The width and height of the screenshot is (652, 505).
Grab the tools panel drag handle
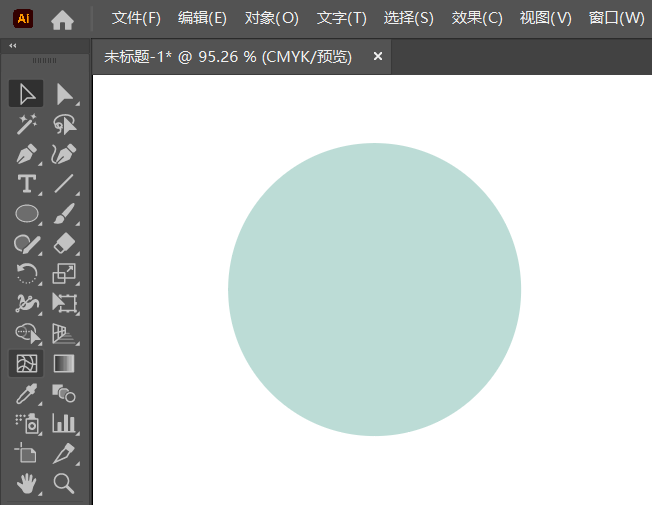[44, 61]
